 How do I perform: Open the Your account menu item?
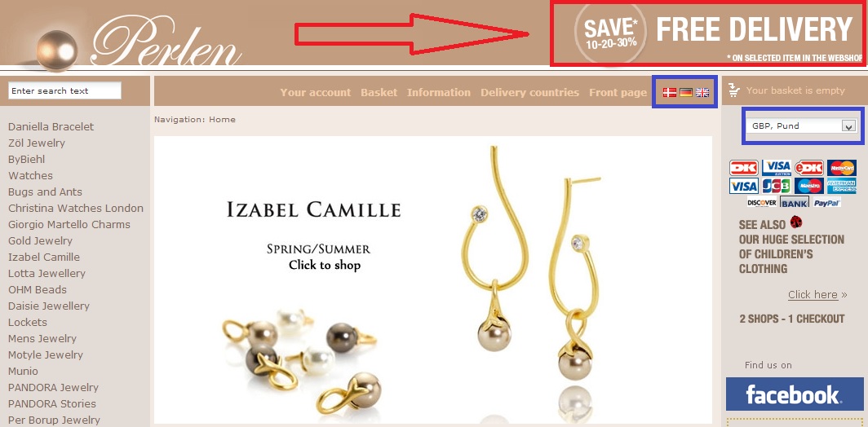(316, 92)
